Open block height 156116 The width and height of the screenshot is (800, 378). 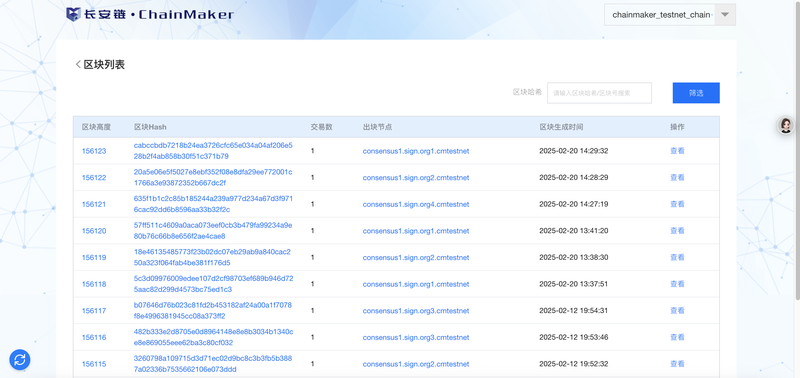(x=94, y=337)
